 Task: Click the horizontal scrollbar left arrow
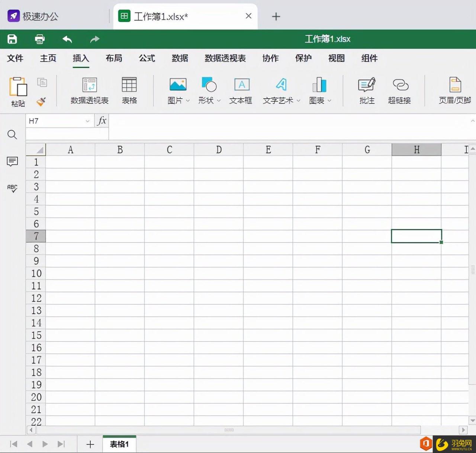(x=31, y=430)
